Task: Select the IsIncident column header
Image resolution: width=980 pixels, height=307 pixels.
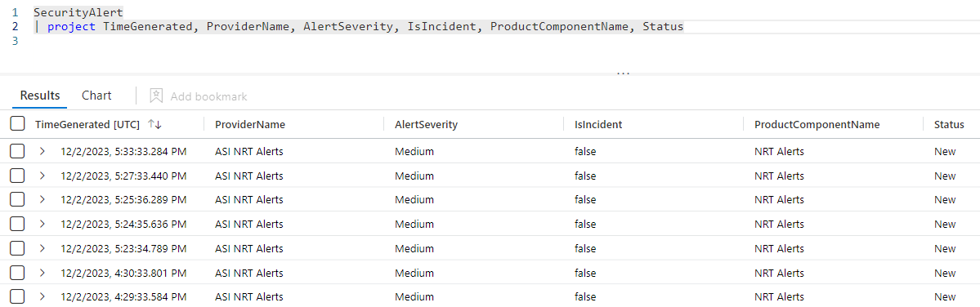Action: (x=598, y=125)
